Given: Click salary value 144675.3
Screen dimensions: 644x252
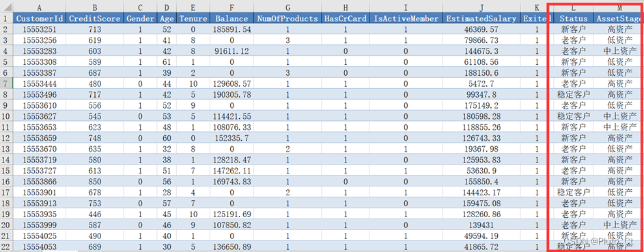Looking at the screenshot, I should (x=481, y=51).
